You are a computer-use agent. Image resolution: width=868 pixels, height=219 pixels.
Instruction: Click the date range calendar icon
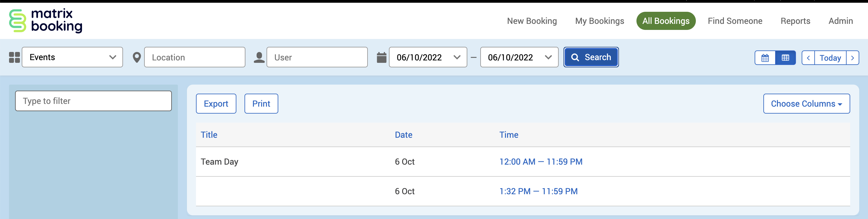[381, 57]
